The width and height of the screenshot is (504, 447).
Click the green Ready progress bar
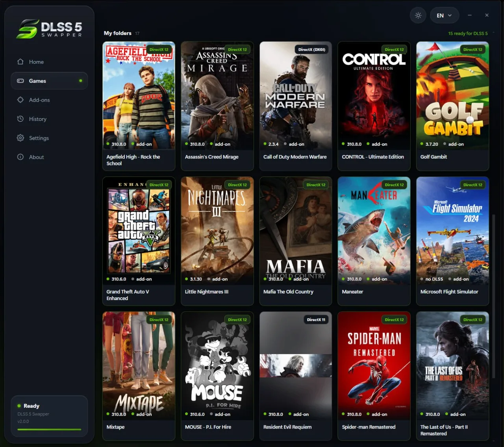click(49, 429)
